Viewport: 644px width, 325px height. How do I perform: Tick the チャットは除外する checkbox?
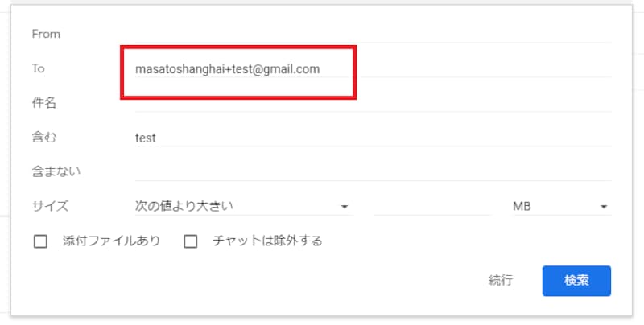[x=190, y=241]
